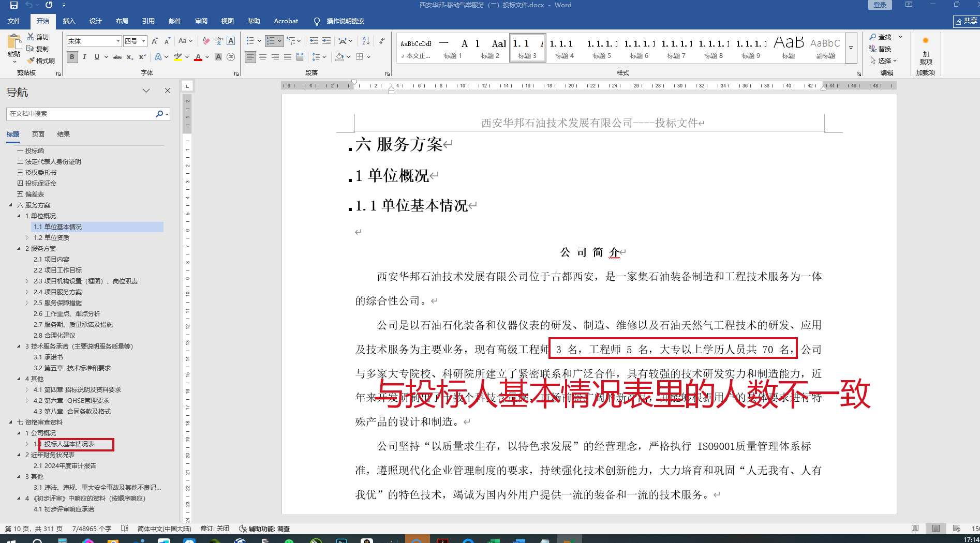Image resolution: width=980 pixels, height=543 pixels.
Task: Decrease paragraph indent
Action: 314,41
